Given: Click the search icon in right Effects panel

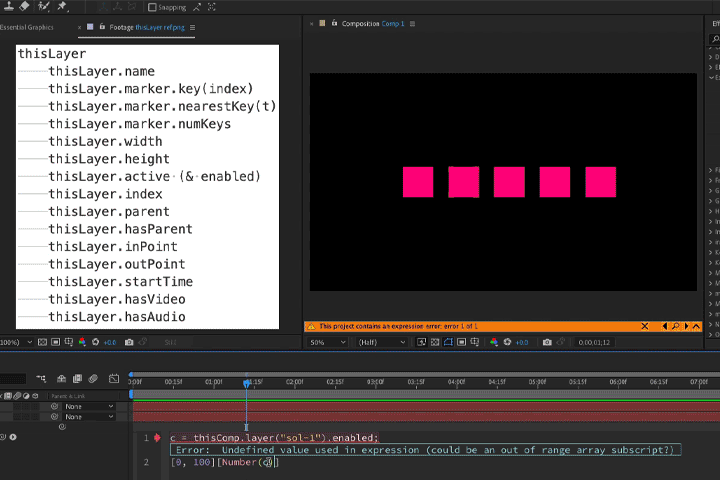Looking at the screenshot, I should [x=715, y=39].
